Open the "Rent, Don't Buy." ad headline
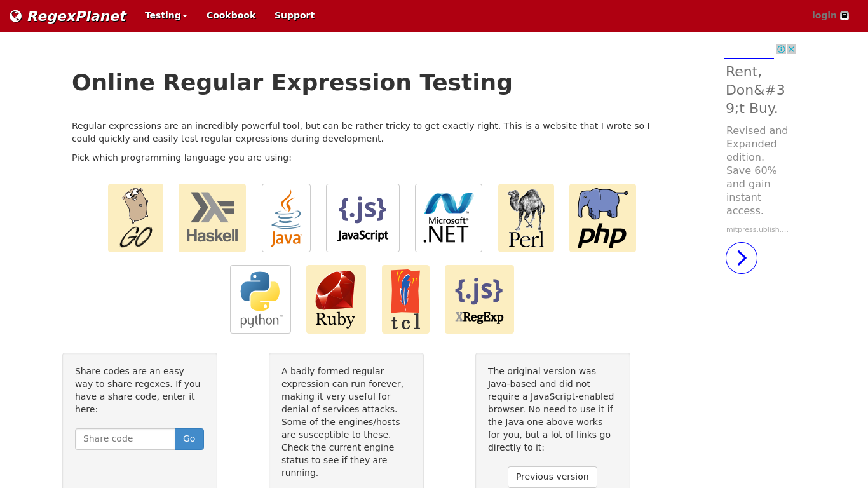This screenshot has width=868, height=488. 756,90
